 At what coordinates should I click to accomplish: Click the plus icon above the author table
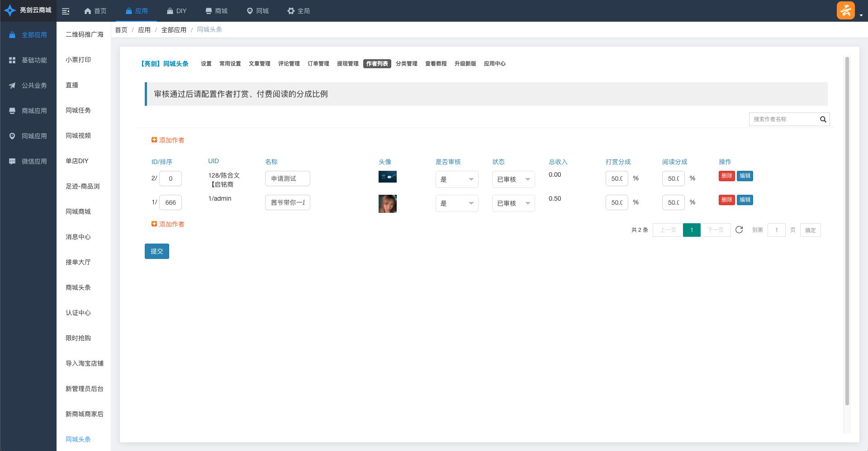pyautogui.click(x=154, y=140)
